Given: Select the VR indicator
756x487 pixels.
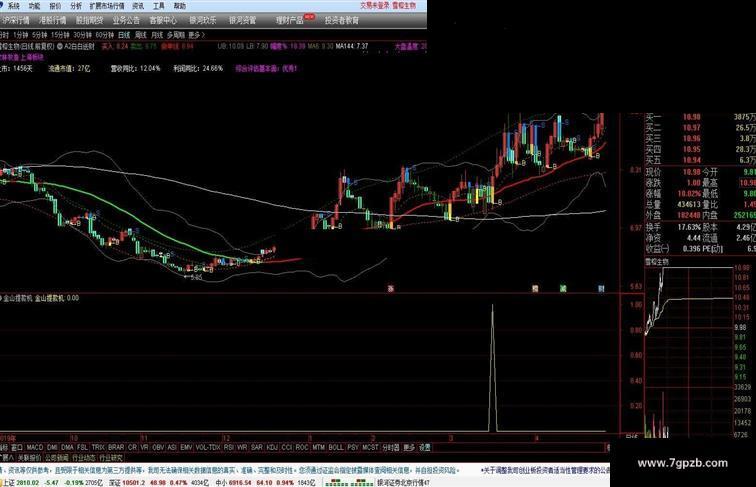Looking at the screenshot, I should coord(144,447).
